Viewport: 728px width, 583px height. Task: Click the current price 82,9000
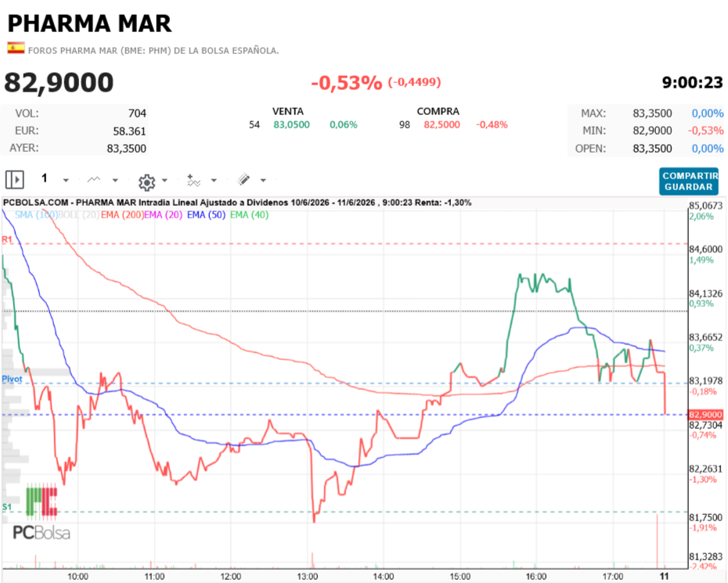[x=59, y=83]
